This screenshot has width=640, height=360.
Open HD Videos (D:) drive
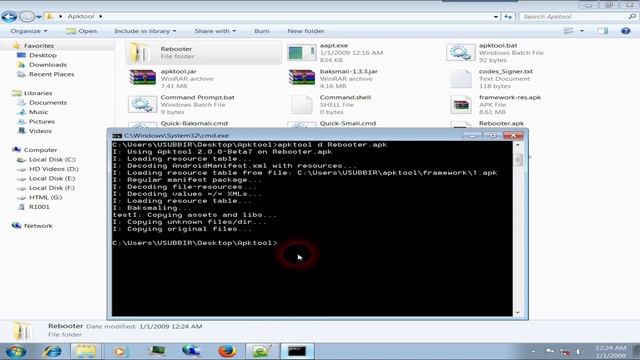click(x=53, y=169)
